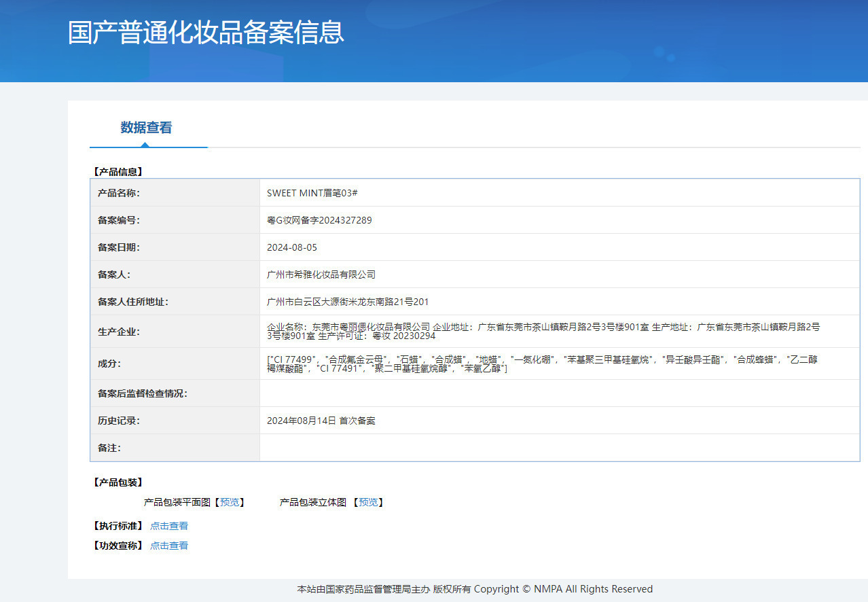
Task: Switch to the 数据查看 tab
Action: coord(146,128)
